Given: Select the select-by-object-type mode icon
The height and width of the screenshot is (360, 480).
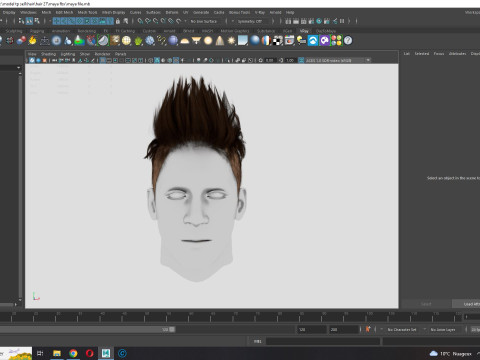Looking at the screenshot, I should click(x=29, y=21).
